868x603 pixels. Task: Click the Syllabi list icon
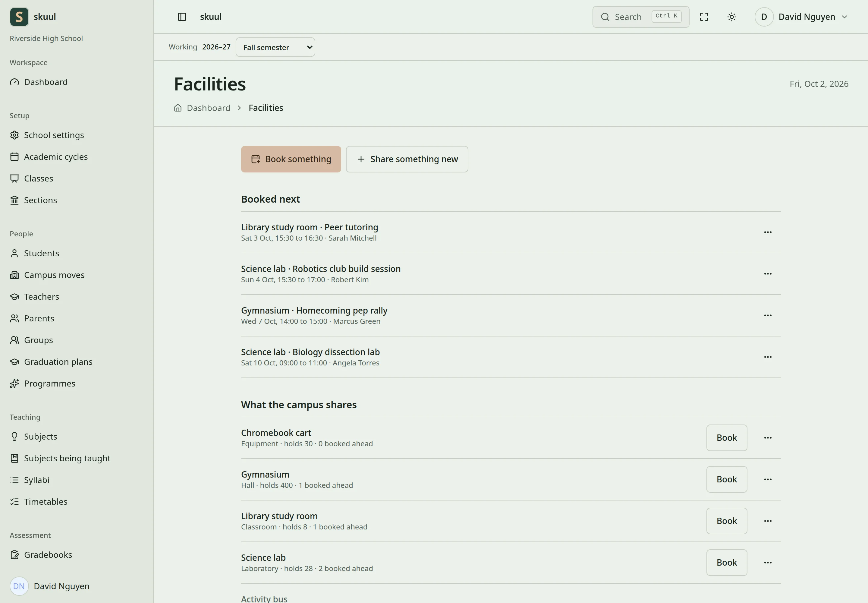pos(14,480)
